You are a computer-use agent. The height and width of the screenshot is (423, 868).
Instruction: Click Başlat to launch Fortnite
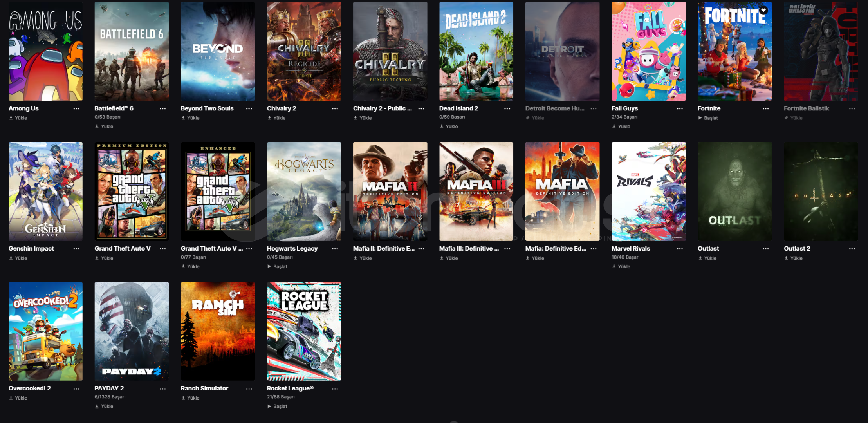tap(708, 118)
